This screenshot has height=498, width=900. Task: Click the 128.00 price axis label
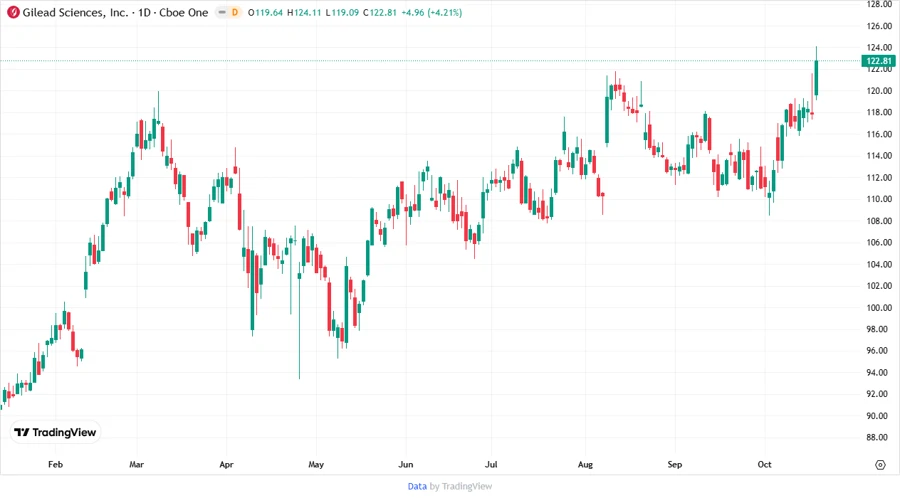879,4
